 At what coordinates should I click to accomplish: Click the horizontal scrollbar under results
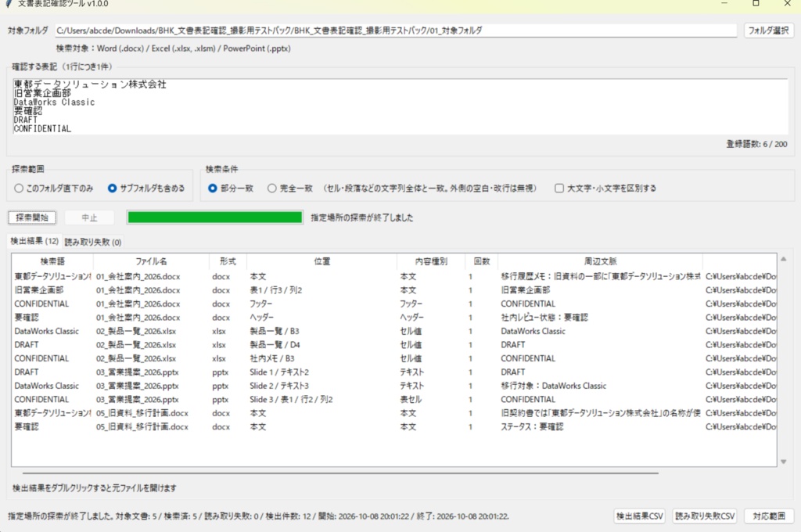340,473
